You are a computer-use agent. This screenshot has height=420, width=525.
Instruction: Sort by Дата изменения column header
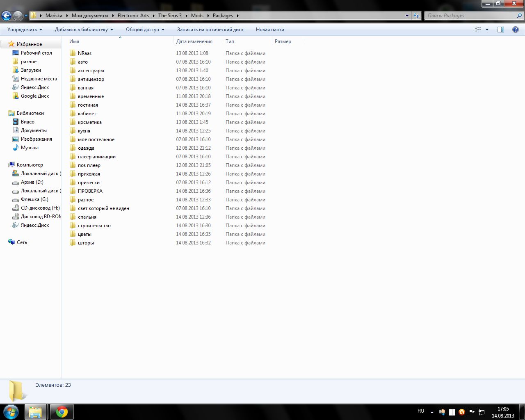(194, 41)
